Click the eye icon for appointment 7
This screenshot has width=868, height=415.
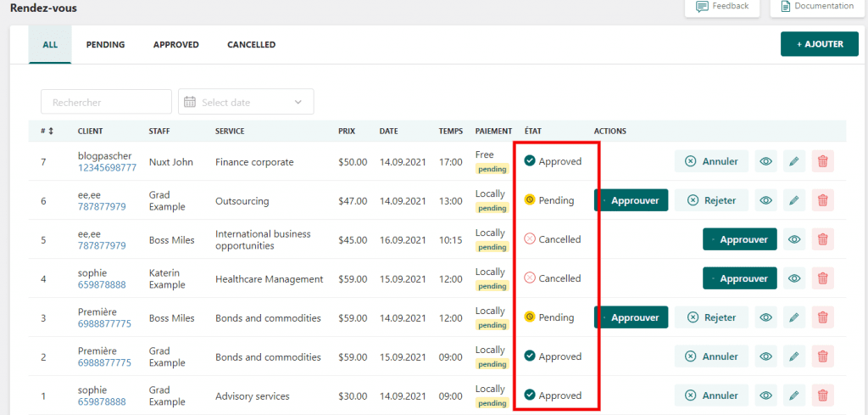pyautogui.click(x=765, y=161)
